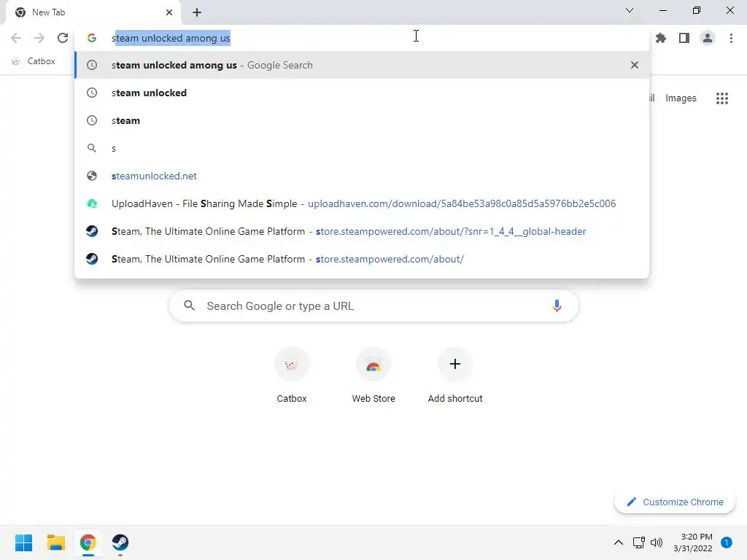Remove 'steam unlocked among us' suggestion
This screenshot has width=747, height=560.
click(x=634, y=65)
